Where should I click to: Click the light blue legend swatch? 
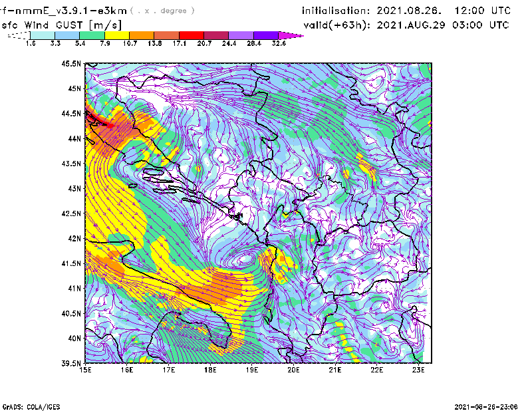(67, 35)
